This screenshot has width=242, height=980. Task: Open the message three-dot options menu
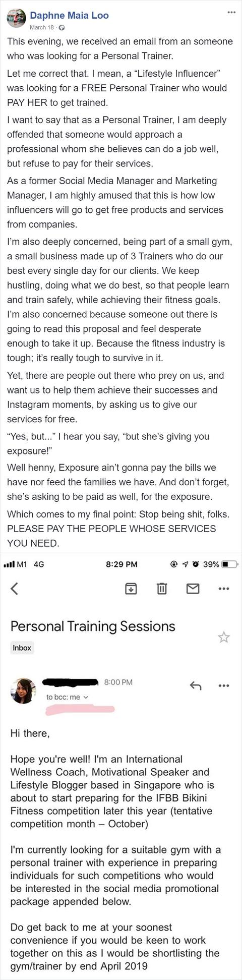tap(224, 685)
